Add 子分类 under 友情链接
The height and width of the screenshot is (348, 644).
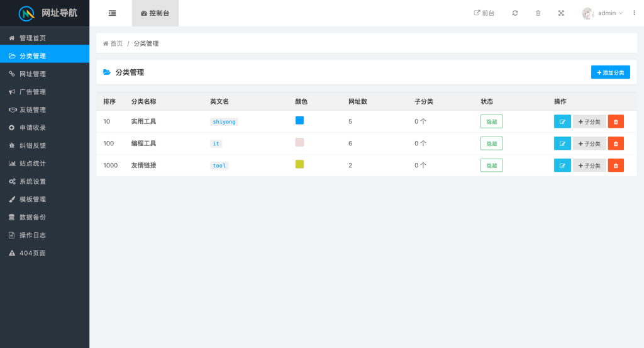pos(589,166)
